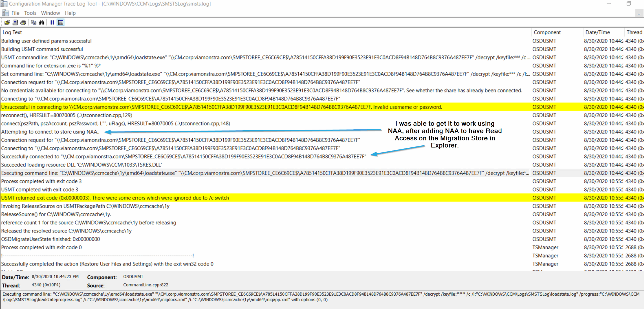Screen dimensions: 644x309
Task: Open Find with the binoculars icon
Action: (42, 22)
